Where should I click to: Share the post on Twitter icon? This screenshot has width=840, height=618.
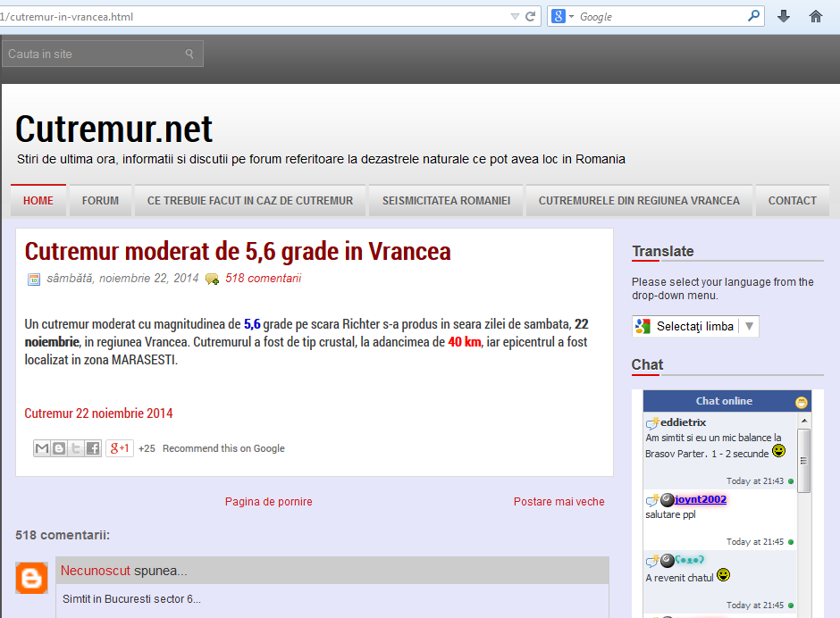click(x=76, y=448)
